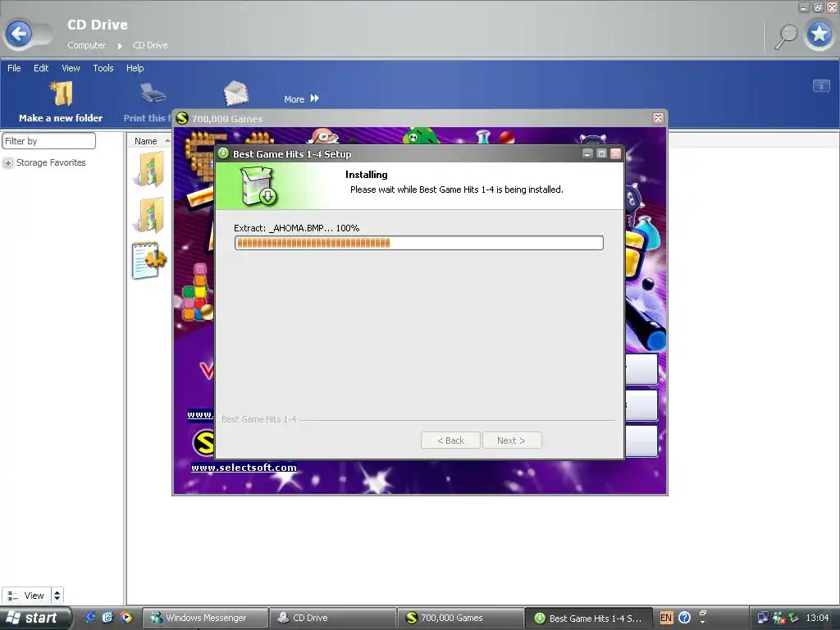The height and width of the screenshot is (630, 840).
Task: Expand Storage Favorites tree node
Action: [x=8, y=163]
